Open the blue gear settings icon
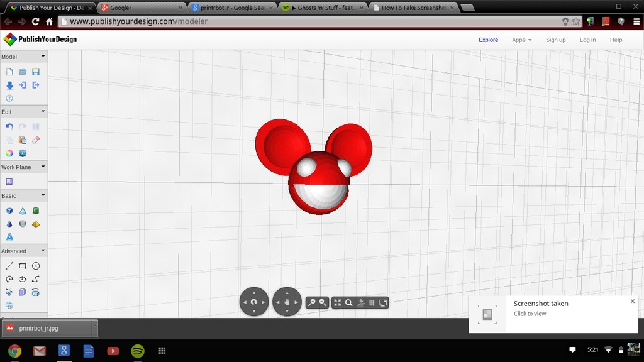Viewport: 644px width, 362px height. pos(23,153)
